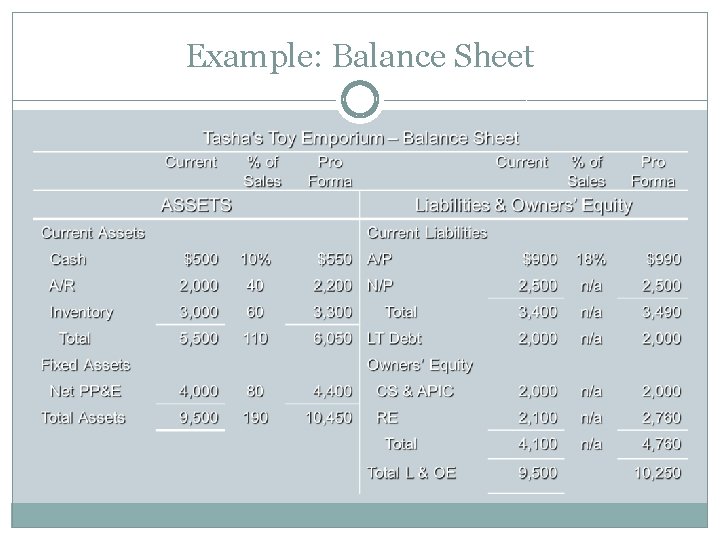
Task: Click the teal footer bar
Action: tap(360, 515)
